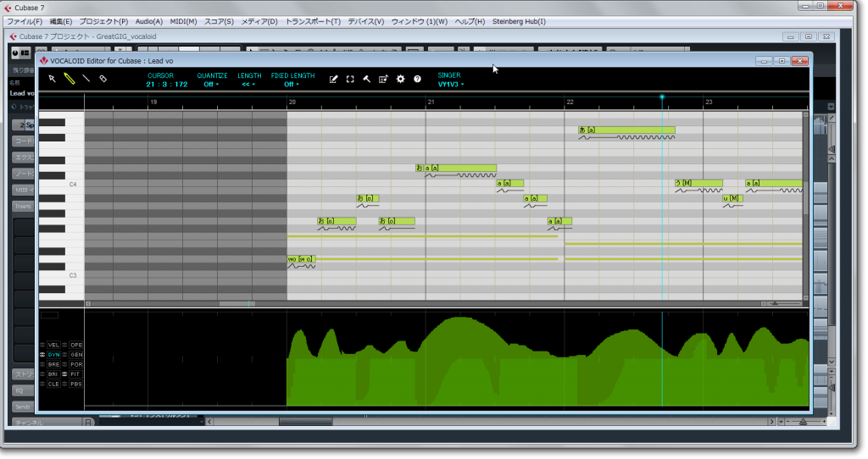Toggle the CLE parameter overlay icon

[x=42, y=384]
